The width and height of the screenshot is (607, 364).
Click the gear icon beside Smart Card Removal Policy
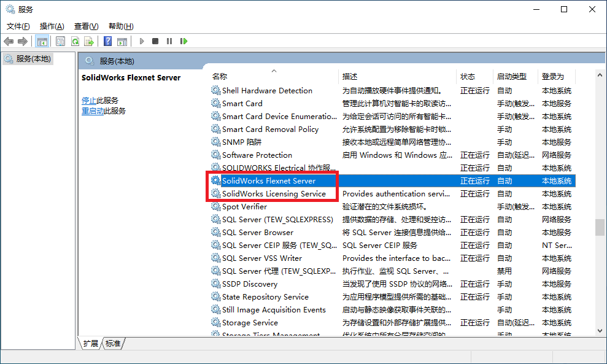tap(215, 129)
